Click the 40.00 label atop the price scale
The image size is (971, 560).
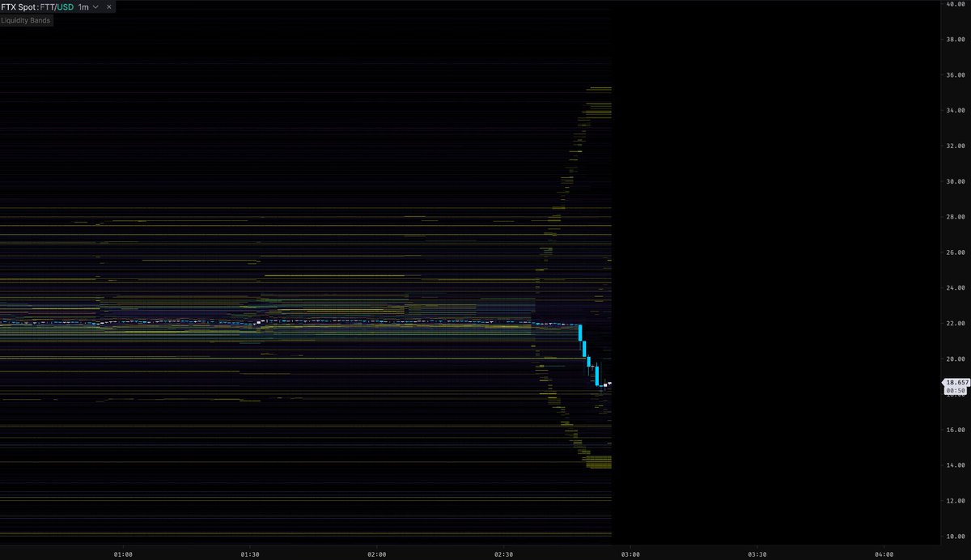tap(956, 3)
